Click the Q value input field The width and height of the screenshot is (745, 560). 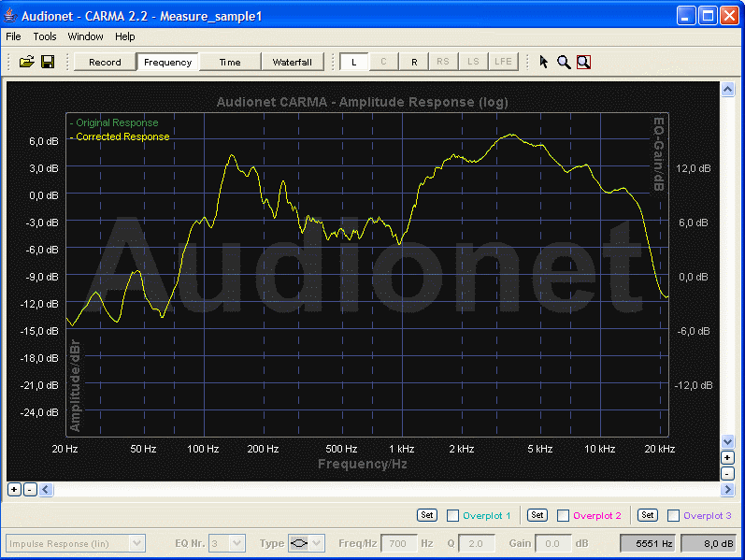477,543
